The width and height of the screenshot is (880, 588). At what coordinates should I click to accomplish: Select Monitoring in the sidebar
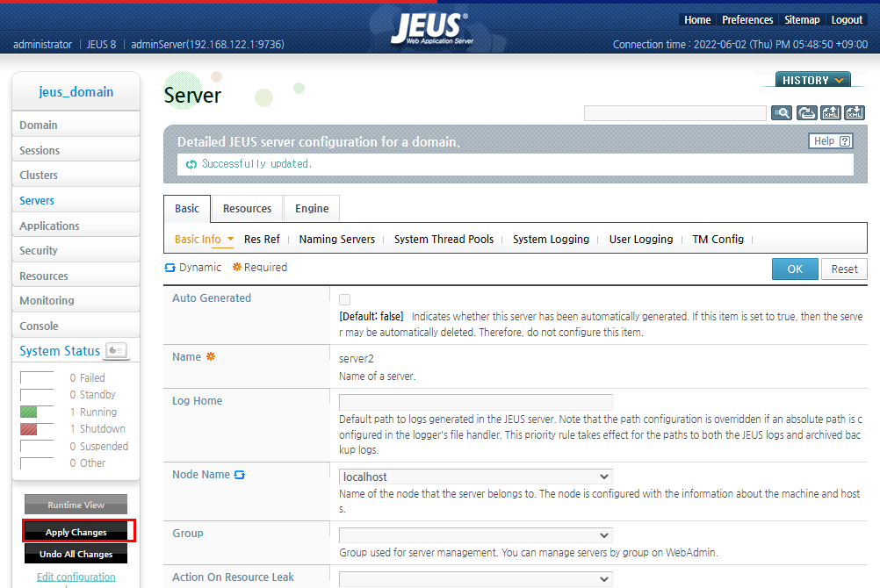pos(76,300)
